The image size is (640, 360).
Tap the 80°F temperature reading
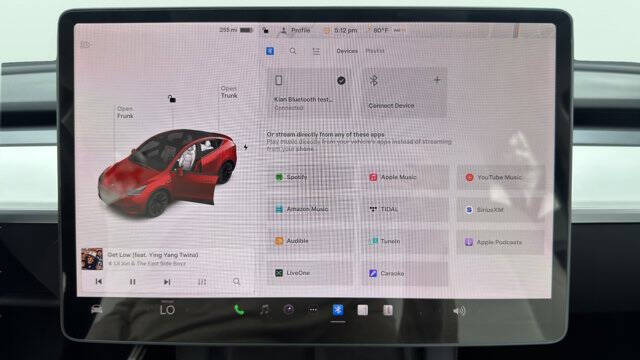(381, 30)
